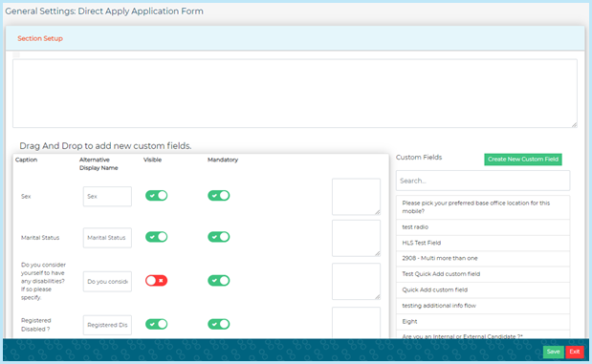
Task: Toggle Mandatory switch for disabilities question
Action: 219,281
